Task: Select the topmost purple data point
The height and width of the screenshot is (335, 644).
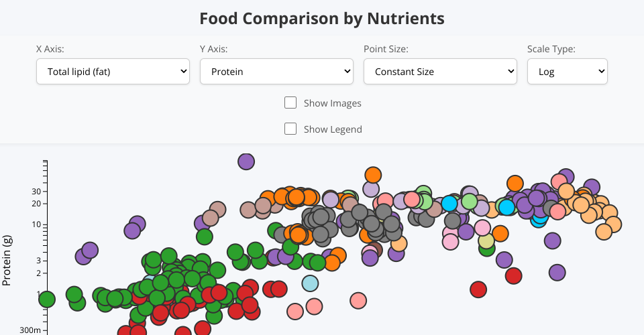Action: (246, 161)
